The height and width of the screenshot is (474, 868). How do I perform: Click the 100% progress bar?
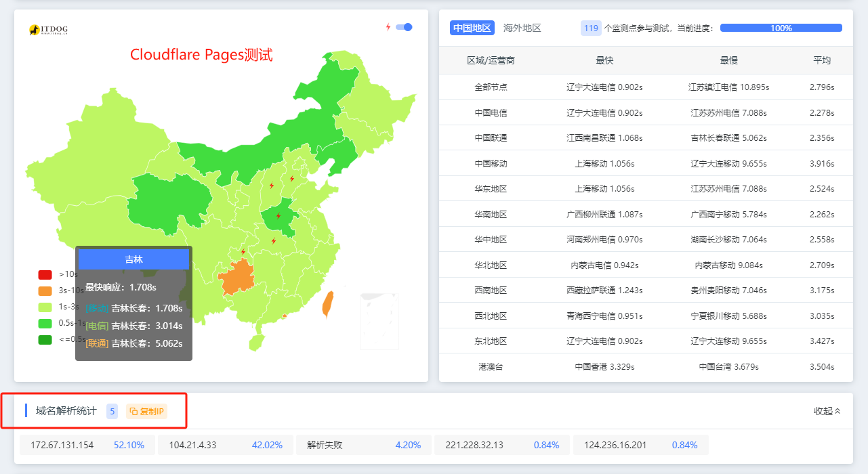click(x=781, y=28)
